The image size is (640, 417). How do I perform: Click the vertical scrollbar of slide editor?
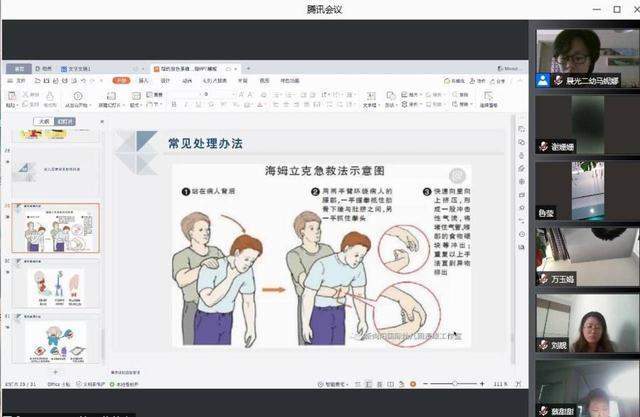pyautogui.click(x=513, y=239)
